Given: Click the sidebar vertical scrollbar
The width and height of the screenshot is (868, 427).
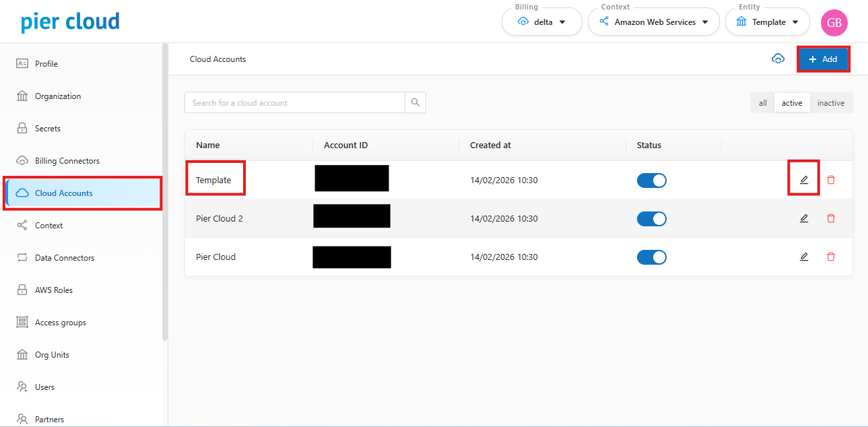Looking at the screenshot, I should click(165, 192).
